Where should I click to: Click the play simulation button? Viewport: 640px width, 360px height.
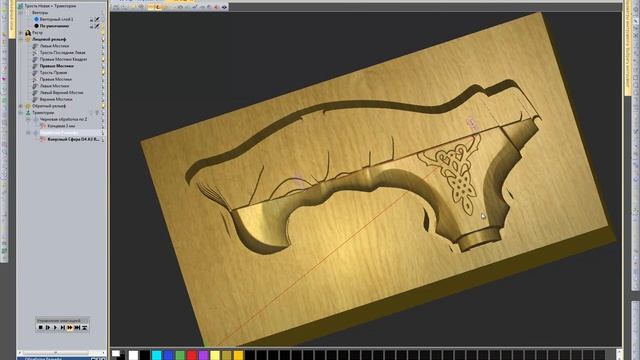[x=56, y=327]
